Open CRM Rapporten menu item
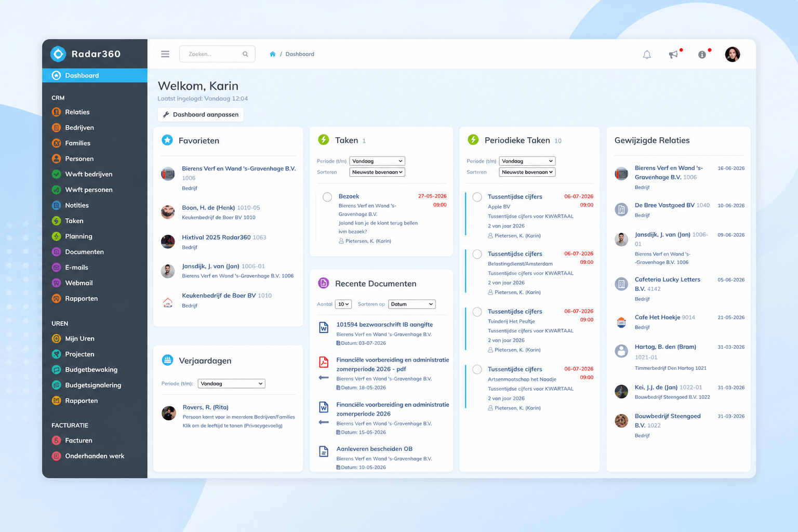This screenshot has height=532, width=798. click(x=82, y=299)
